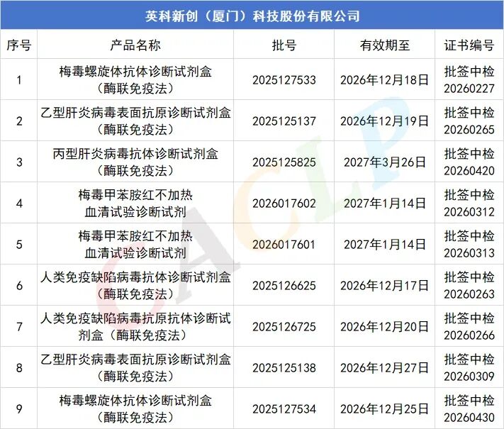Click sequence number 6
The height and width of the screenshot is (429, 504).
coord(19,286)
